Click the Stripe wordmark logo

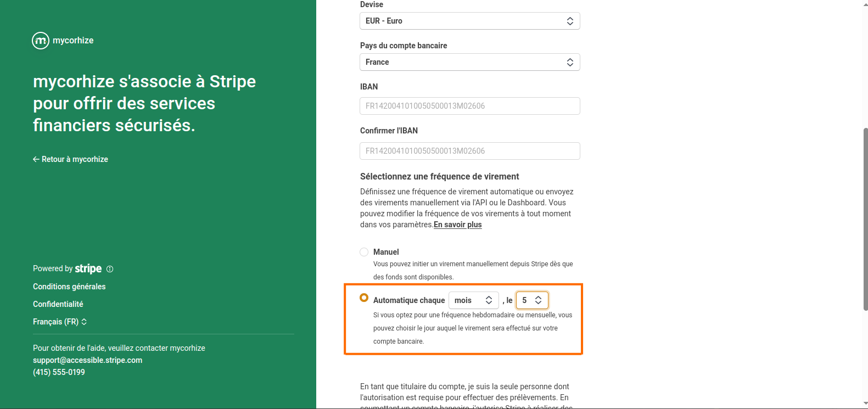tap(88, 268)
